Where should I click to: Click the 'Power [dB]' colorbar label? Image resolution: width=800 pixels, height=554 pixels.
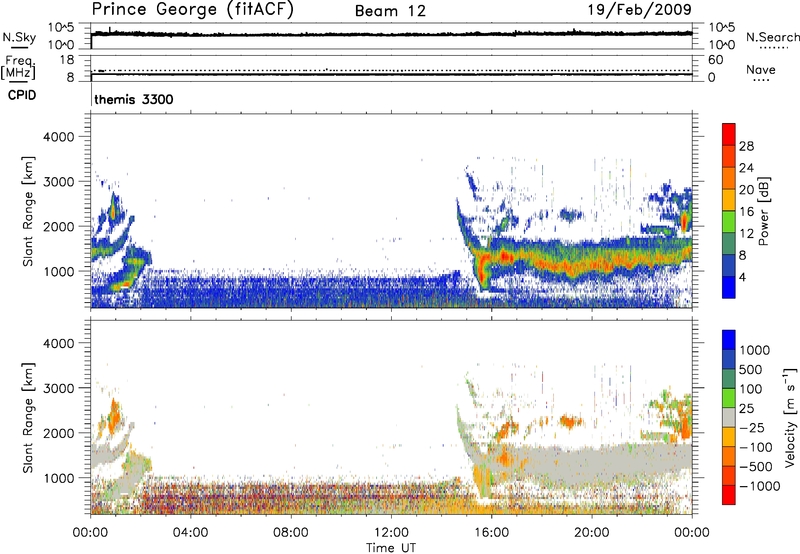pos(763,211)
